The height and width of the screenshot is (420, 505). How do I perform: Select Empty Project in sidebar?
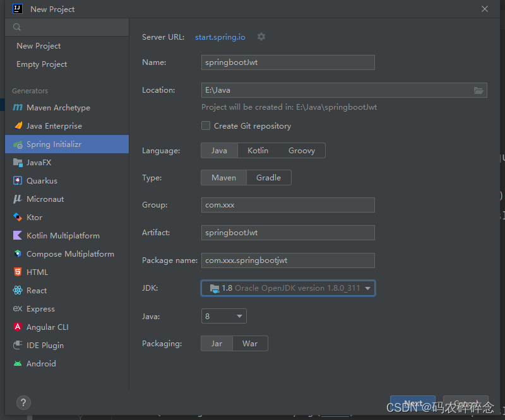(67, 64)
